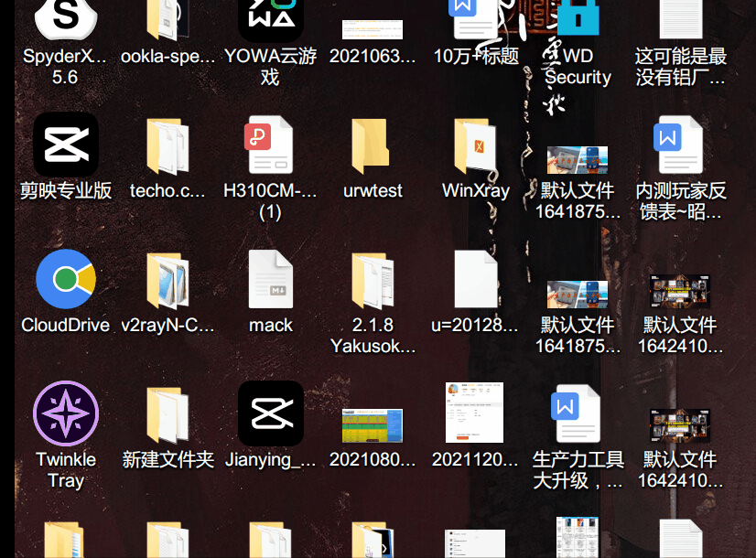Select the 2021063... image file
Viewport: 756px width, 558px height.
click(x=373, y=29)
